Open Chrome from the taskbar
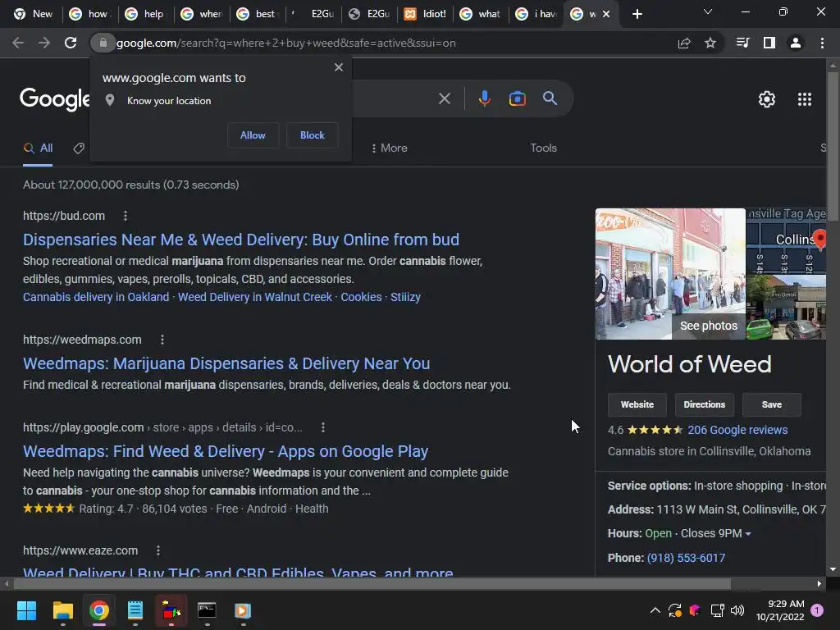The image size is (840, 630). [x=99, y=610]
